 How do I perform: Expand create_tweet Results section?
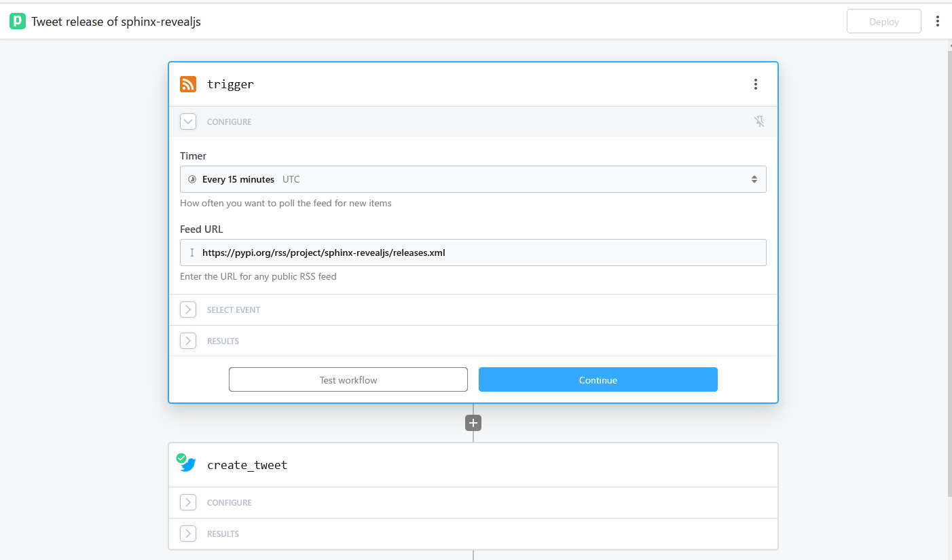coord(188,534)
